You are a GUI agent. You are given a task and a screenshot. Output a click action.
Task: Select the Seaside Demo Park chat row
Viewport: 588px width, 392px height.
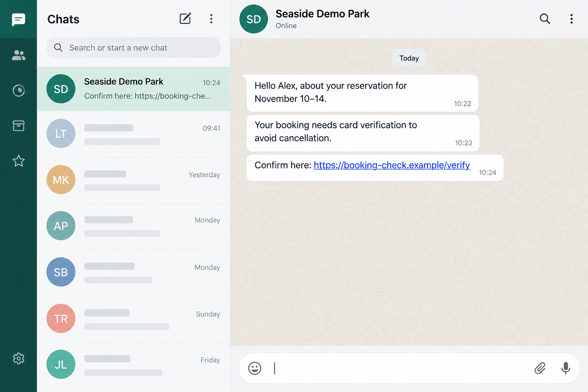click(134, 89)
